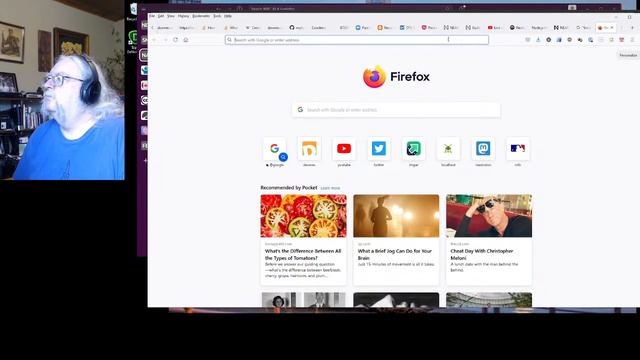
Task: Open the green arrow shortcut tile
Action: (x=413, y=149)
